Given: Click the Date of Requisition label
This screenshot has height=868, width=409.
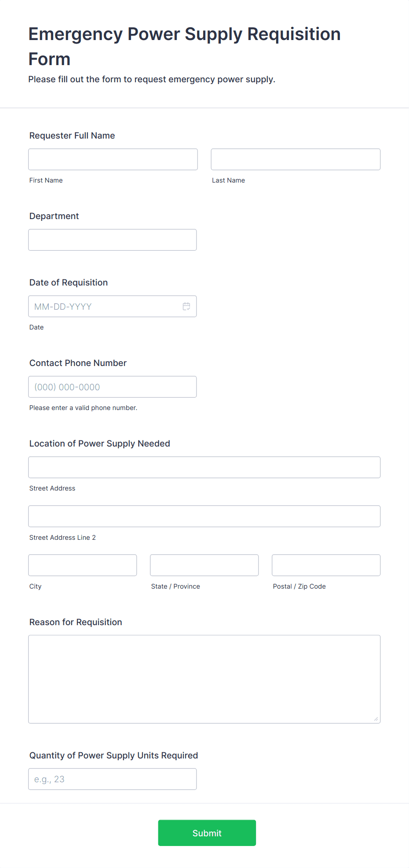Looking at the screenshot, I should (x=69, y=282).
